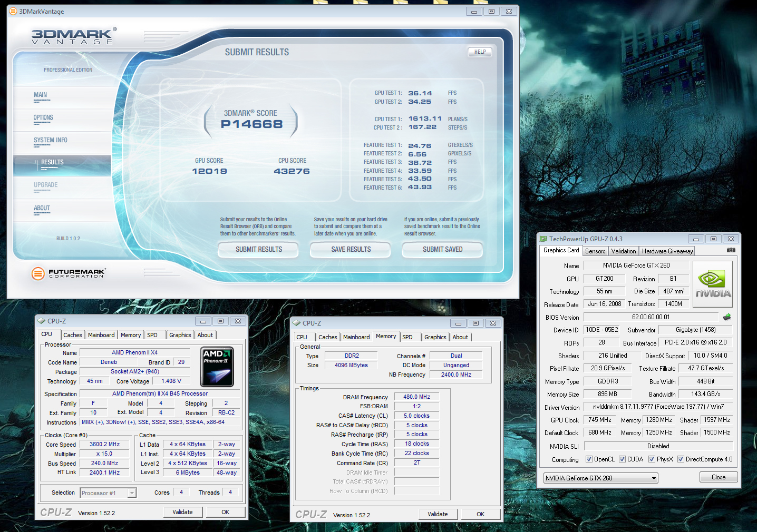Click the AMD Phenom II logo in CPU-Z
757x532 pixels.
[217, 367]
